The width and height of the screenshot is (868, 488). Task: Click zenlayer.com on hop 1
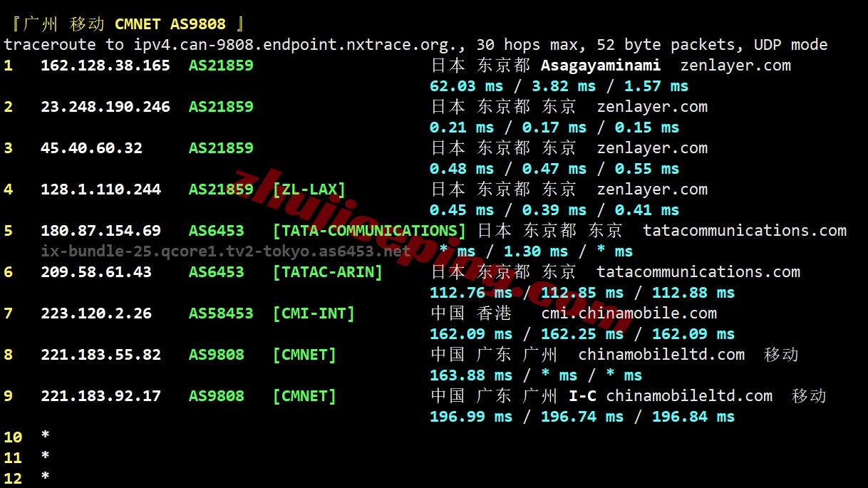[x=735, y=66]
